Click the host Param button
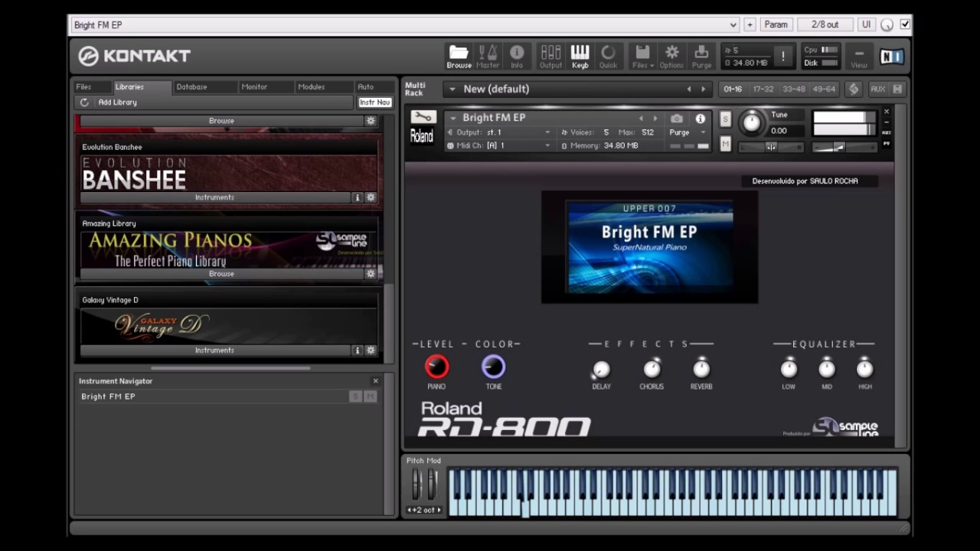 [776, 24]
